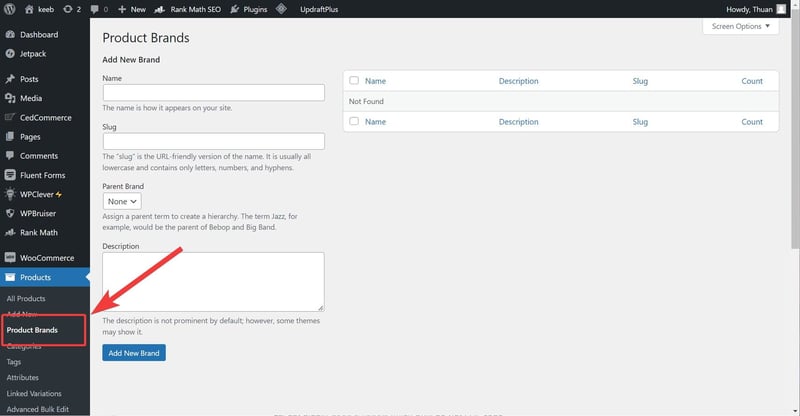Open All Products submenu item

(x=26, y=299)
